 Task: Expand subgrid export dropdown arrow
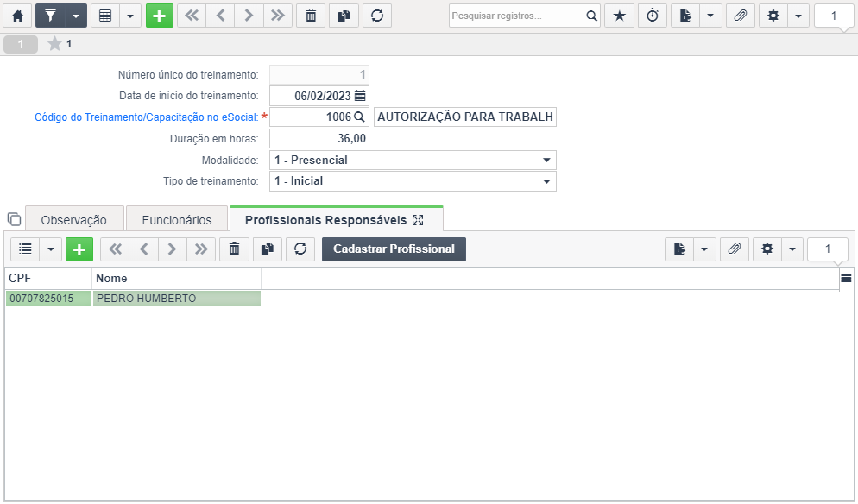704,249
